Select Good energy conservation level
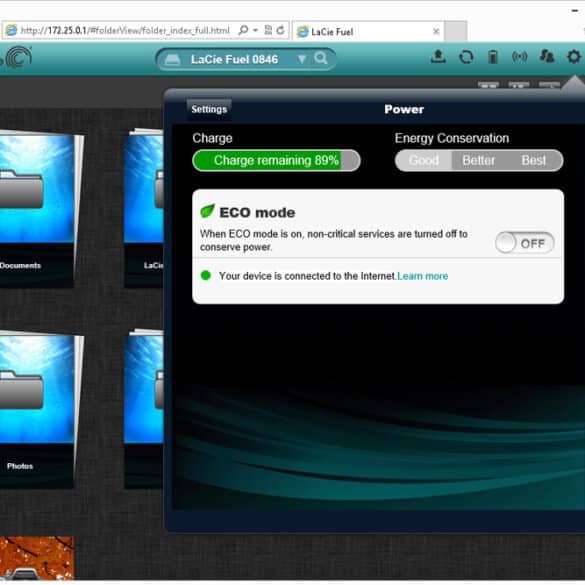Viewport: 585px width, 585px height. [x=423, y=160]
